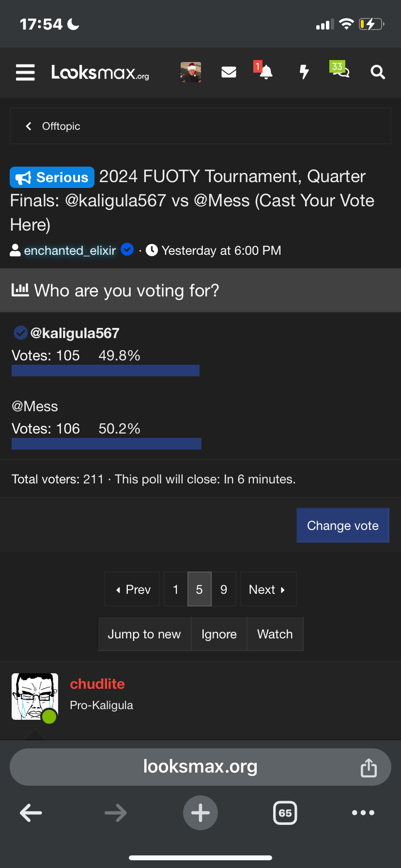The image size is (401, 868).
Task: Tap the browser share icon
Action: tap(369, 768)
